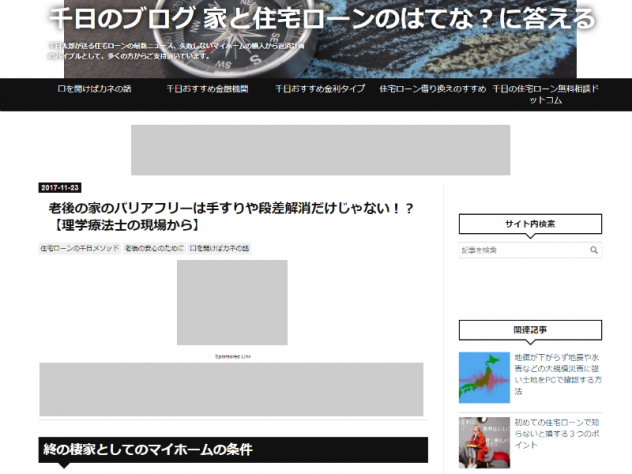Select 千日おすすめ金利タイプ in navigation bar
Image resolution: width=632 pixels, height=474 pixels.
320,89
